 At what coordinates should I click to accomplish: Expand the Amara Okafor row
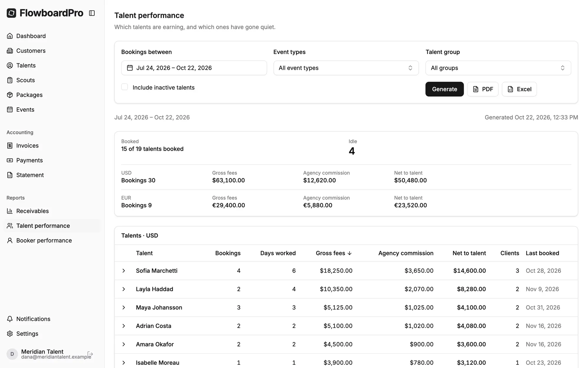[124, 344]
